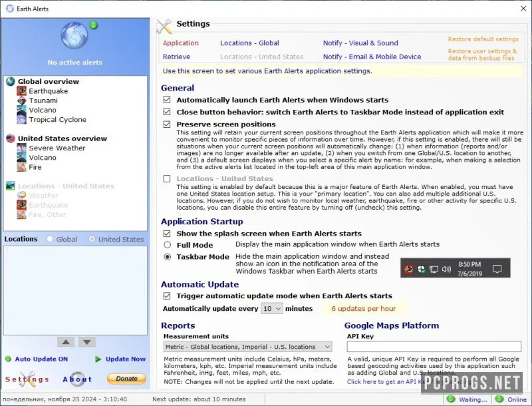Open the Application settings tab

(180, 43)
